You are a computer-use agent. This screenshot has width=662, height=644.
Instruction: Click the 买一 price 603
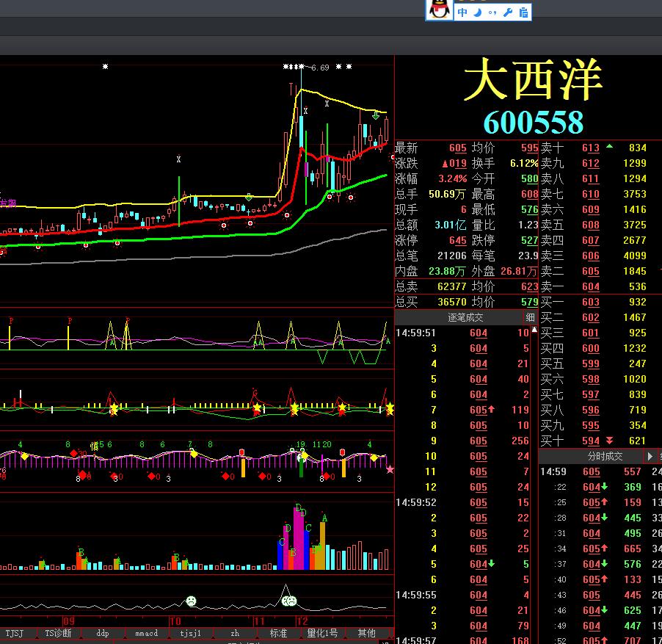591,302
